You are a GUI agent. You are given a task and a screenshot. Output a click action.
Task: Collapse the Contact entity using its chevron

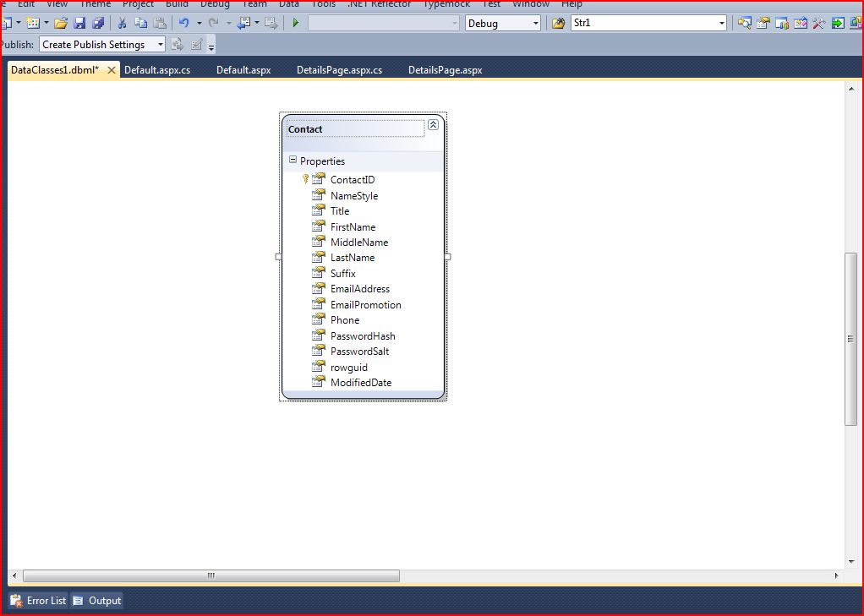[434, 123]
